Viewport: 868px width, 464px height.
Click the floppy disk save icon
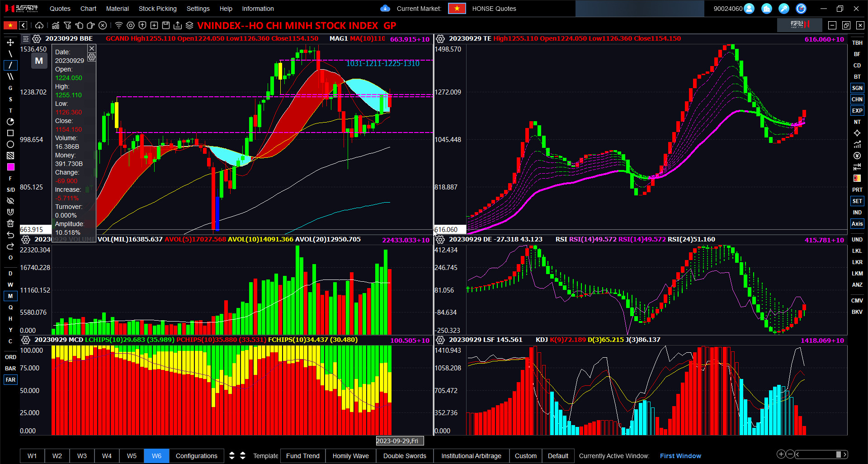pyautogui.click(x=166, y=25)
